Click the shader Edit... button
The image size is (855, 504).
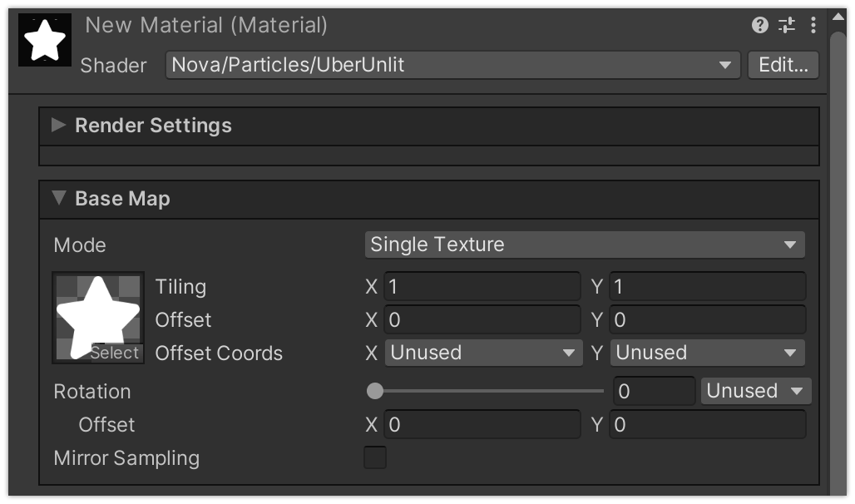(x=783, y=65)
